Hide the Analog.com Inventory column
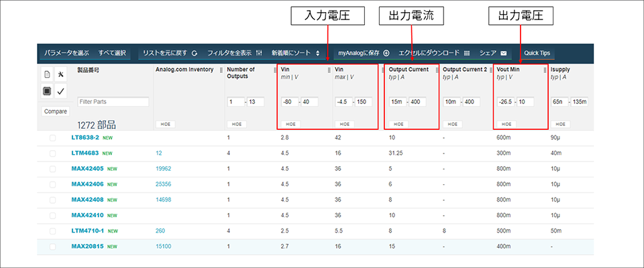Viewport: 644px width, 268px height. pos(166,125)
